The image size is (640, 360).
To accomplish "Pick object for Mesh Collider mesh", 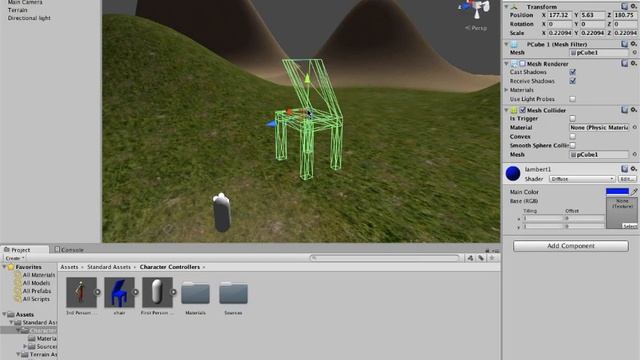I will (x=635, y=154).
